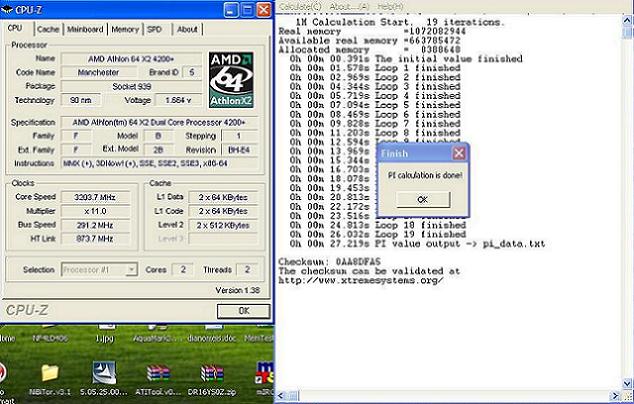Viewport: 634px width, 404px height.
Task: Select the 5.05.25.00 desktop icon
Action: click(104, 372)
